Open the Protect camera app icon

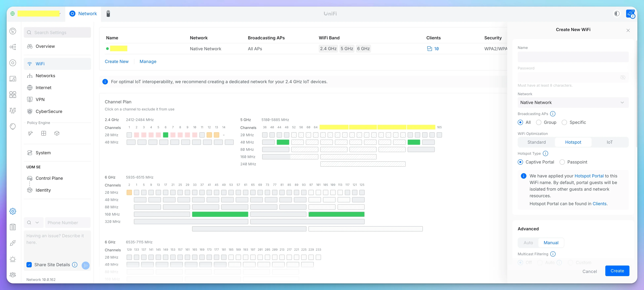108,14
